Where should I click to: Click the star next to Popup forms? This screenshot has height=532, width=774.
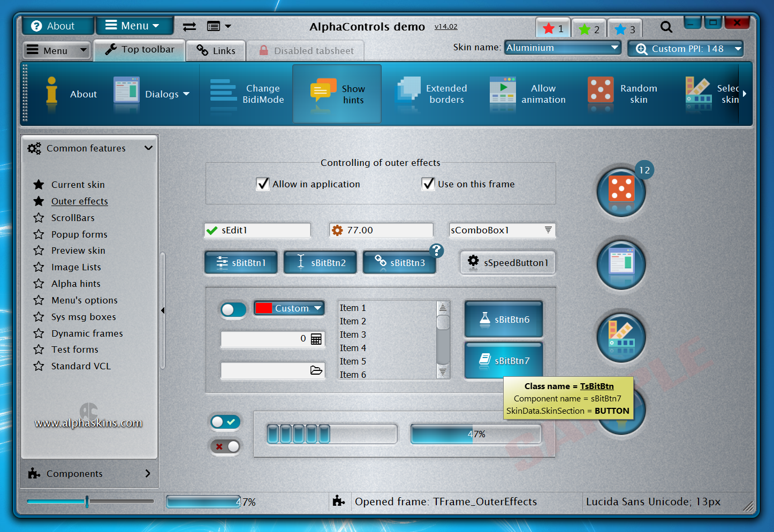pyautogui.click(x=39, y=234)
